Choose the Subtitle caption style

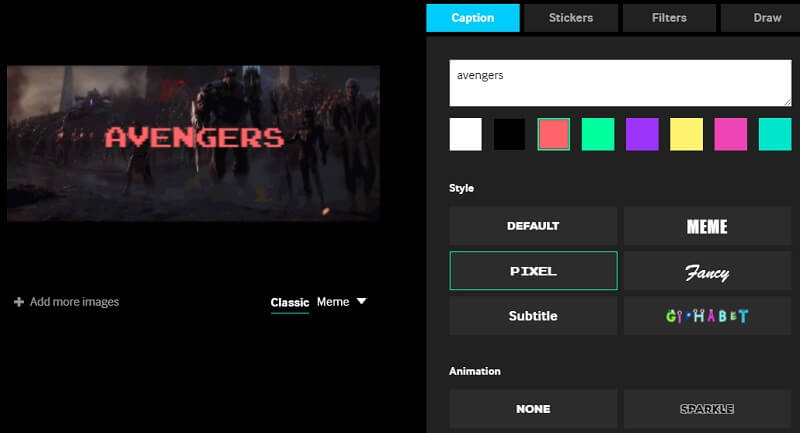(x=533, y=316)
